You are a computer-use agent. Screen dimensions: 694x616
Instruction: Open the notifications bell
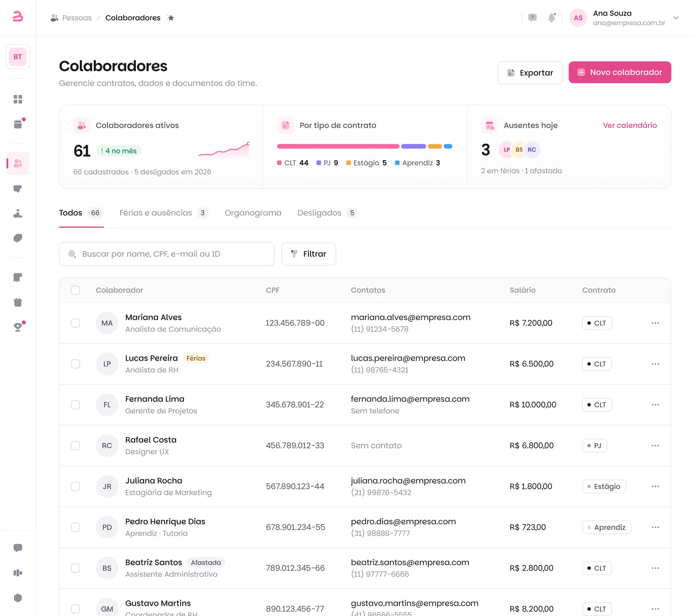click(552, 18)
